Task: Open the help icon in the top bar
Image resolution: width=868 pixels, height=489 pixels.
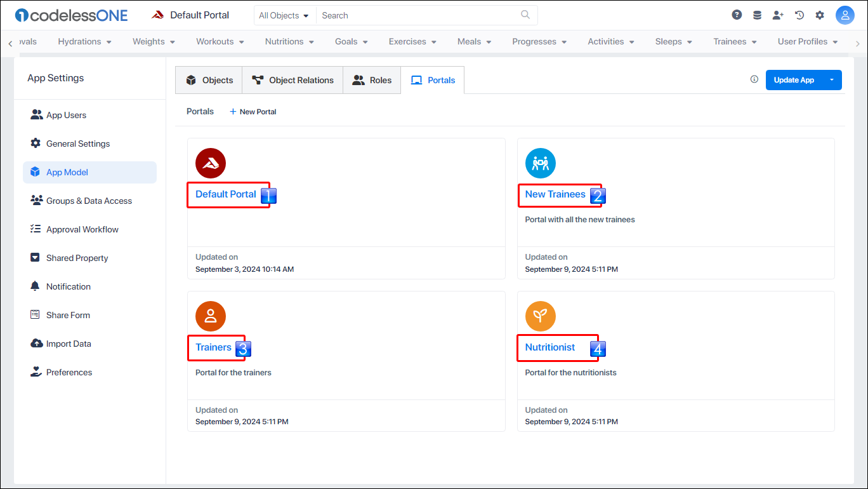Action: [x=736, y=14]
